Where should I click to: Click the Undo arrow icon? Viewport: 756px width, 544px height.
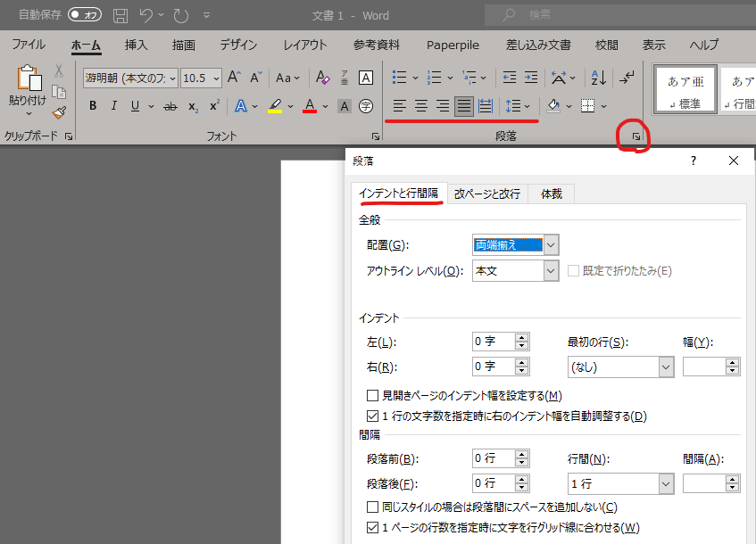pyautogui.click(x=146, y=15)
